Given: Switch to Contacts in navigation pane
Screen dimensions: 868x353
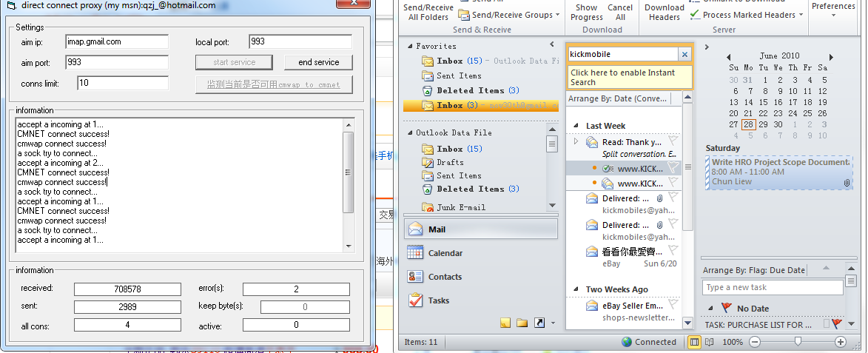Looking at the screenshot, I should (481, 277).
